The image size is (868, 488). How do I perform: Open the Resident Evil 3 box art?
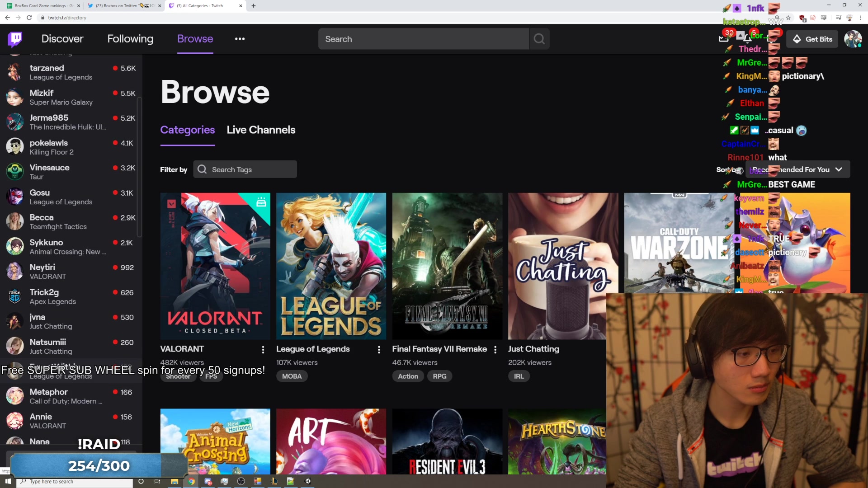click(x=447, y=441)
